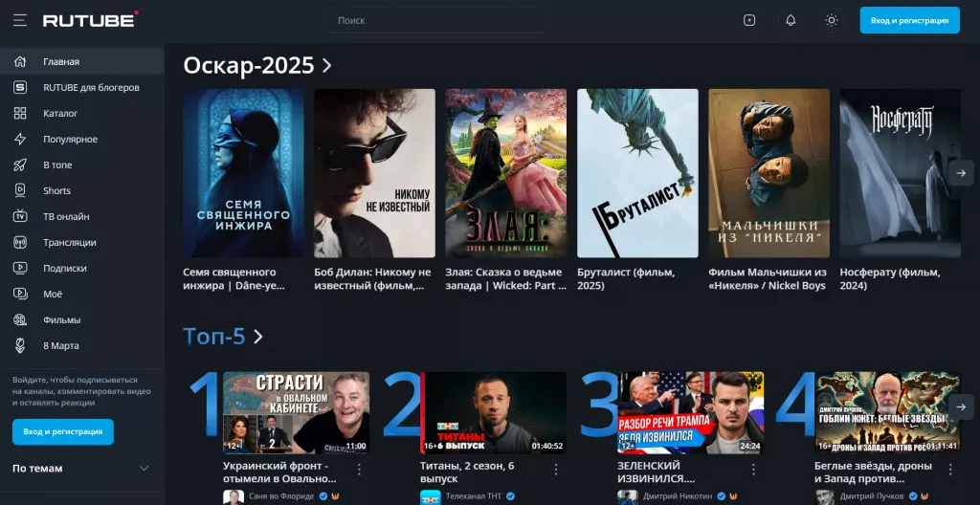Open Топ-5 heading link
980x505 pixels.
pyautogui.click(x=214, y=337)
